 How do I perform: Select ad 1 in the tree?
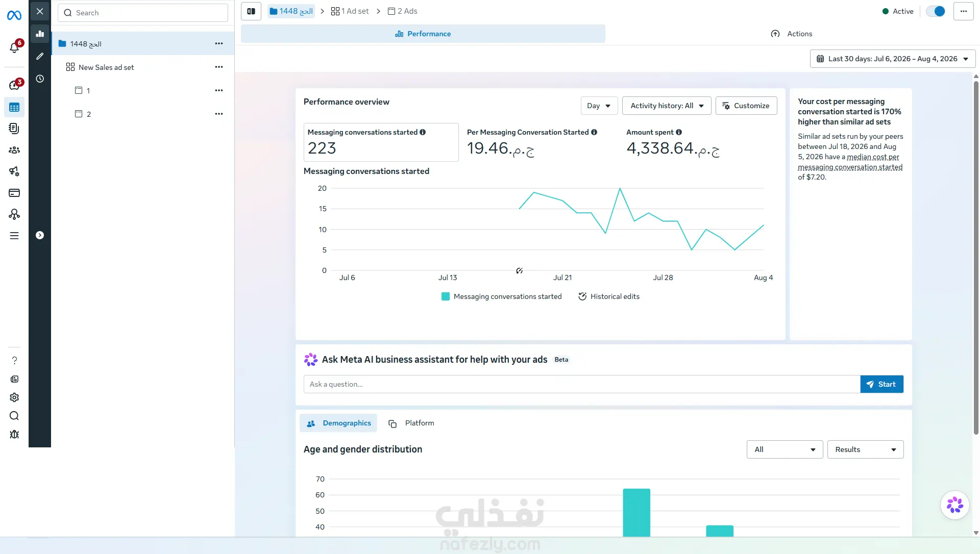[x=143, y=91]
